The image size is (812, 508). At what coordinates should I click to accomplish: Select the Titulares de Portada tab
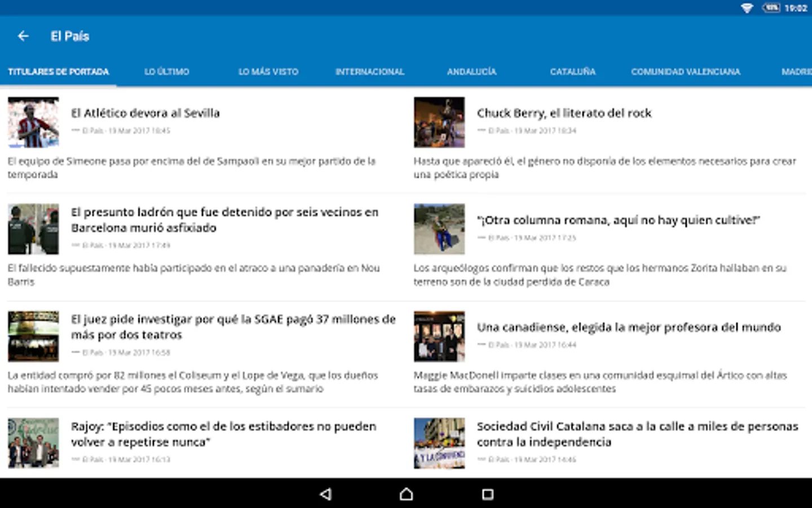point(58,72)
